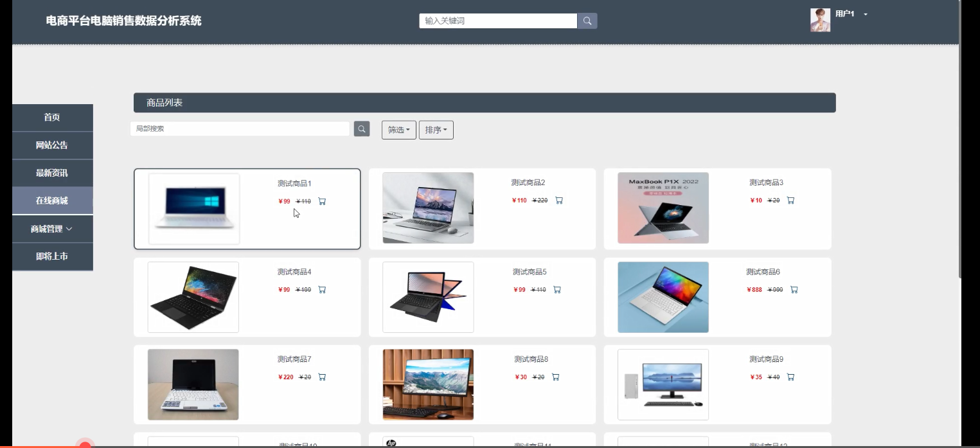This screenshot has width=980, height=448.
Task: Click the 商品列表 header bar
Action: click(485, 103)
